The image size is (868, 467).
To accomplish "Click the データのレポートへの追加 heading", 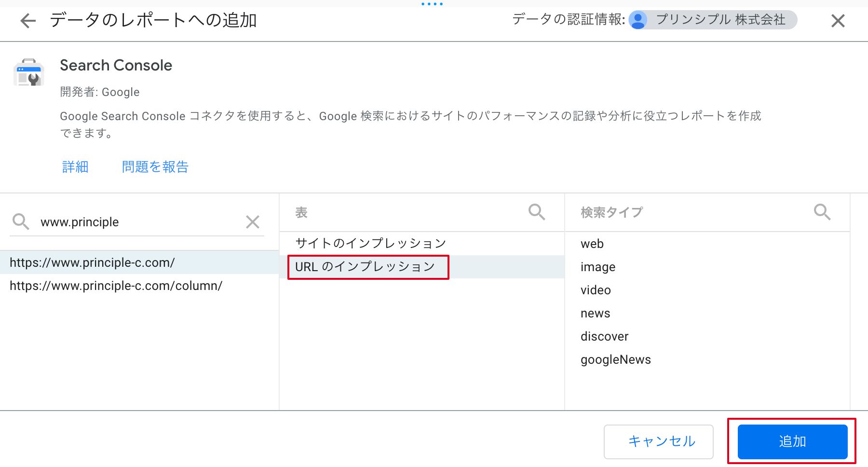I will coord(153,20).
